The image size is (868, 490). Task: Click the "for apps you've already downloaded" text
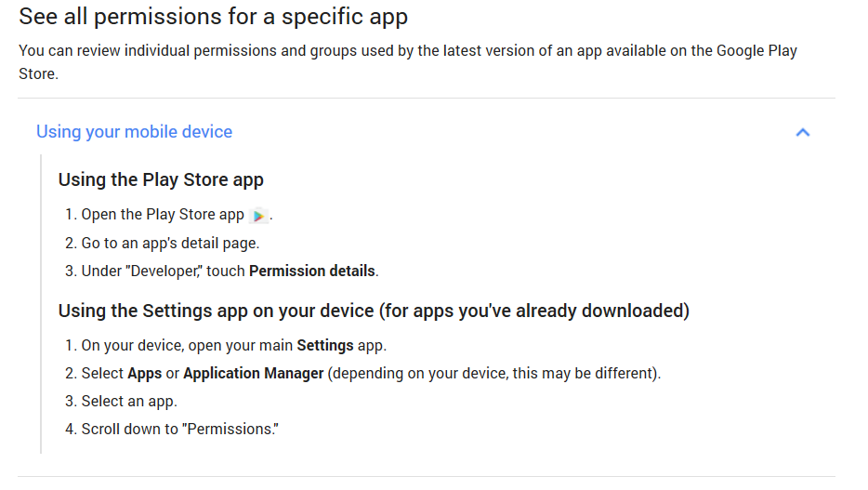pyautogui.click(x=534, y=311)
